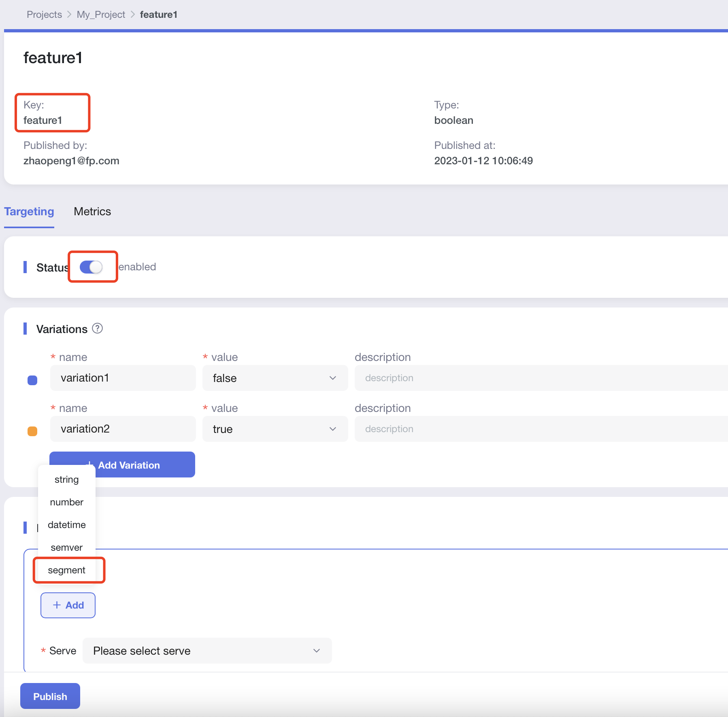The height and width of the screenshot is (717, 728).
Task: Select semver from the type list
Action: (67, 547)
